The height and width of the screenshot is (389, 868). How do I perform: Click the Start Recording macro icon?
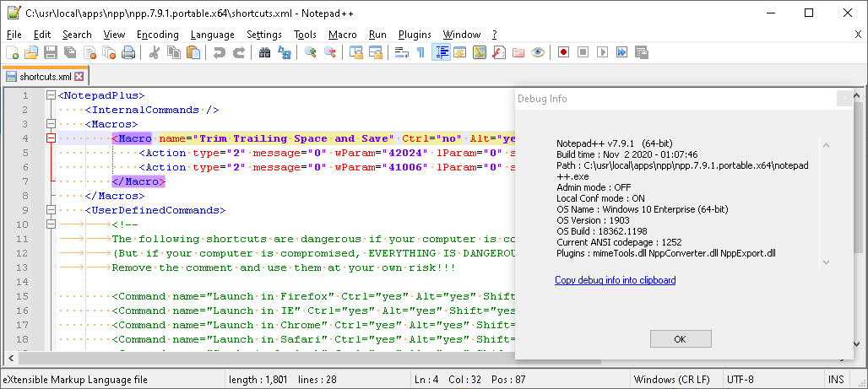(x=563, y=52)
